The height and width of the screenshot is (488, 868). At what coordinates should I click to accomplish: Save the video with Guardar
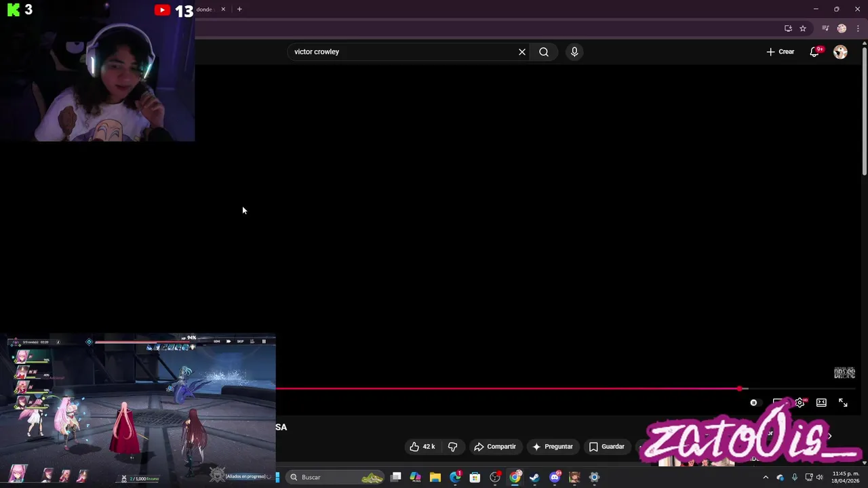tap(606, 447)
